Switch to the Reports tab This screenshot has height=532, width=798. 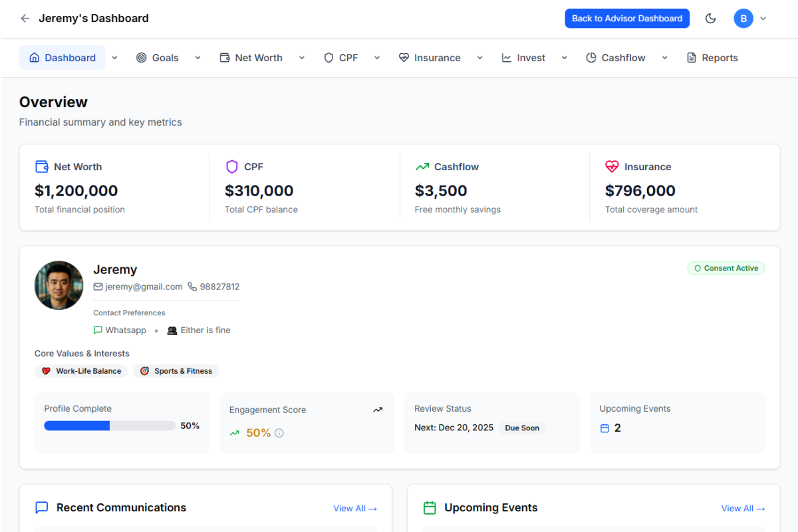click(712, 58)
